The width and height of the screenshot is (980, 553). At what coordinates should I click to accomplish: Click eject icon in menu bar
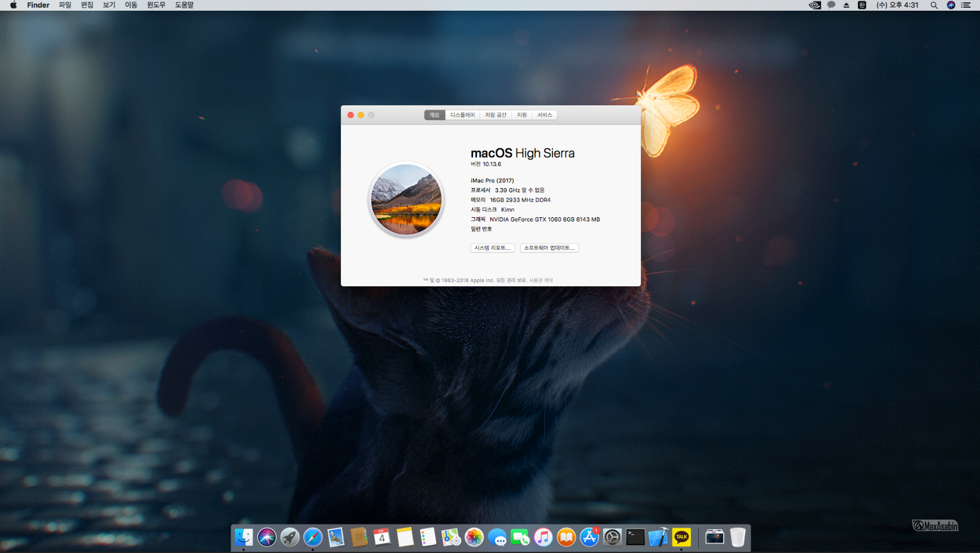[846, 5]
